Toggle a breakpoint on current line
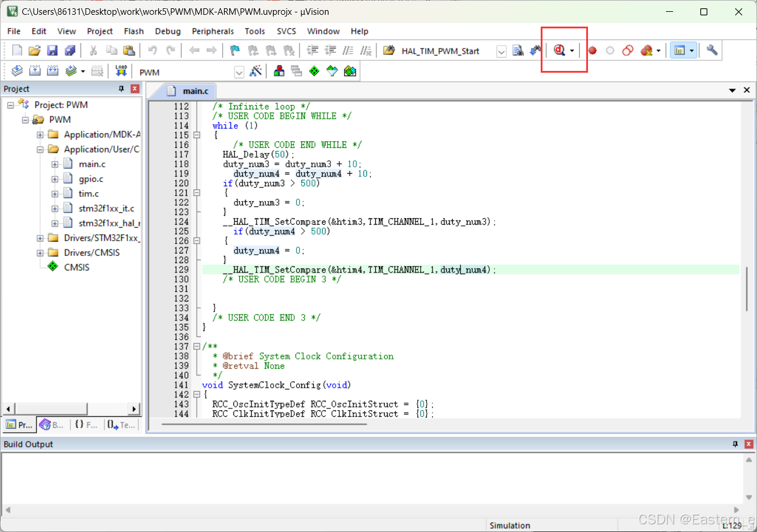 tap(592, 51)
